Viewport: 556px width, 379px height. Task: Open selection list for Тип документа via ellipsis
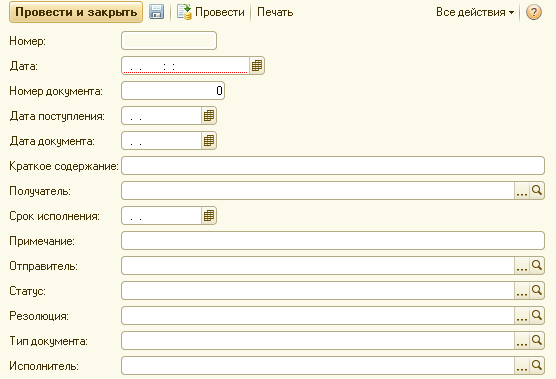click(522, 341)
